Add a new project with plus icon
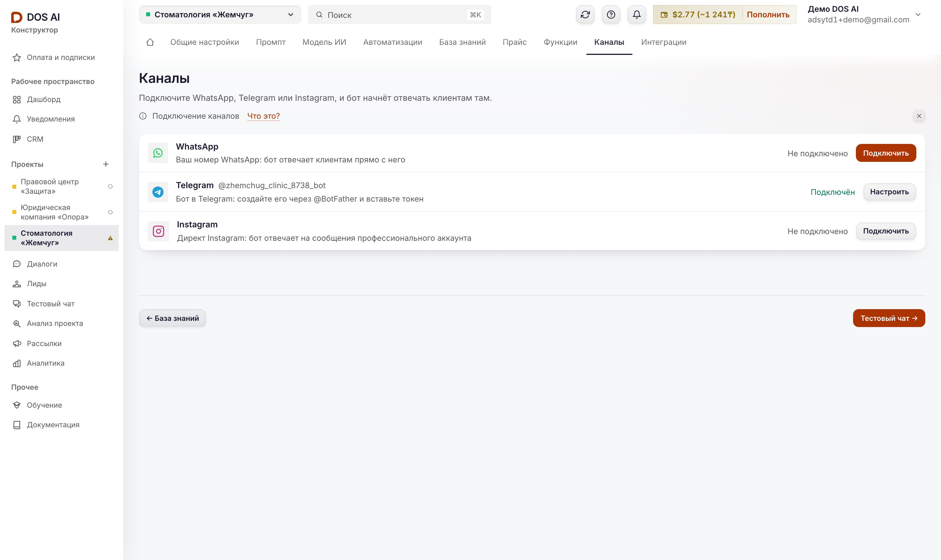 coord(106,164)
